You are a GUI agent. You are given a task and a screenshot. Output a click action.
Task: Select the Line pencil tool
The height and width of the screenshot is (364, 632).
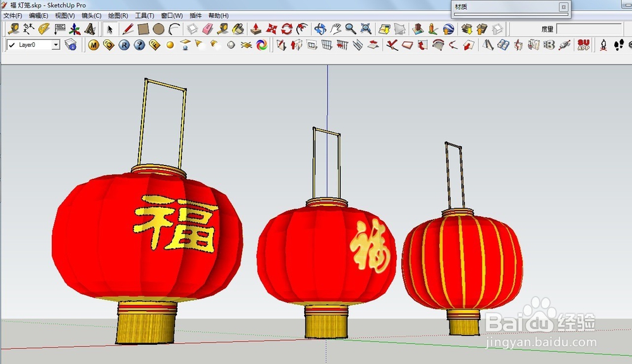(128, 29)
